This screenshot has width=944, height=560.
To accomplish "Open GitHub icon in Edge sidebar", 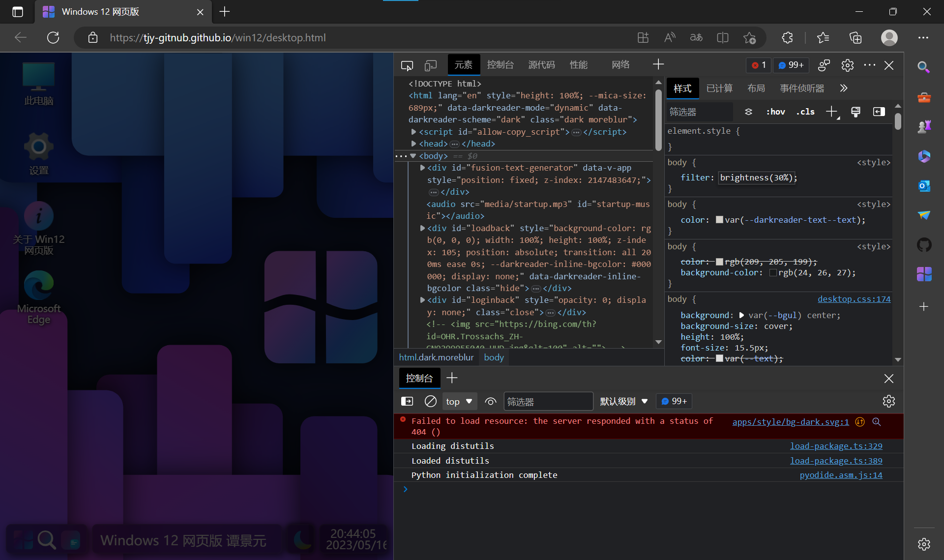I will pos(924,244).
